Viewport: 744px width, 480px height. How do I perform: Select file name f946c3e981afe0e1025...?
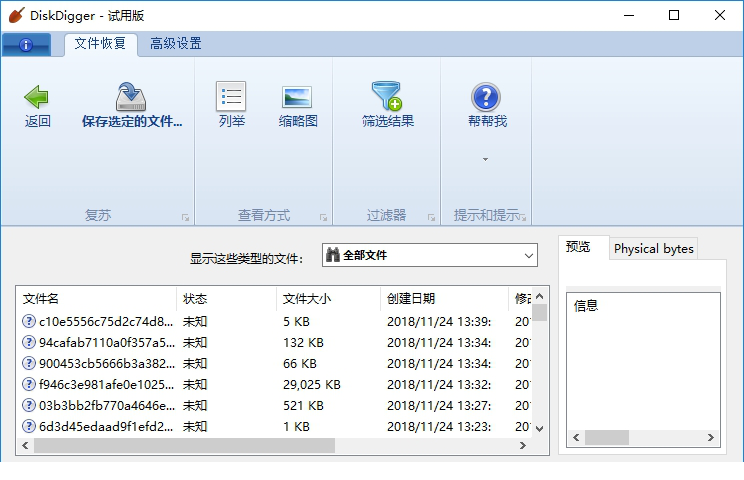click(106, 384)
